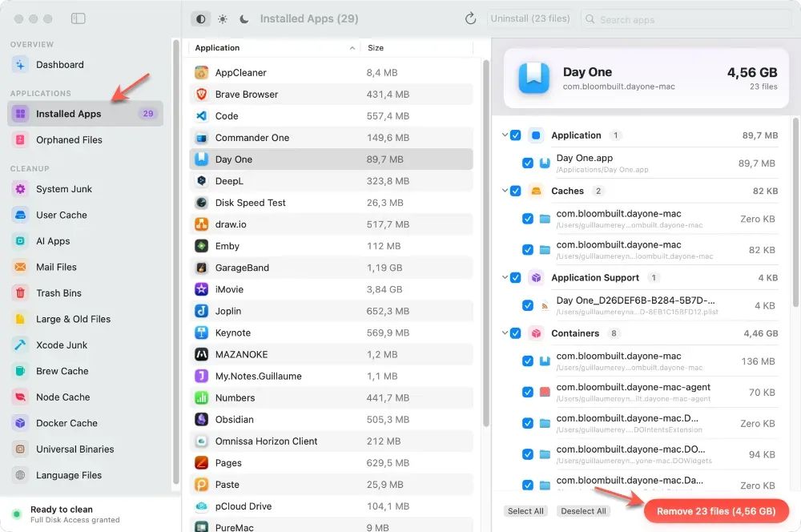Click the Joplin app icon

[201, 311]
